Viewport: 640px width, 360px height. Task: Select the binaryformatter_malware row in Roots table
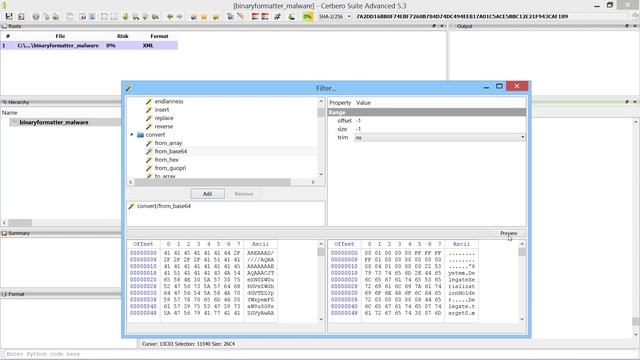(x=89, y=46)
